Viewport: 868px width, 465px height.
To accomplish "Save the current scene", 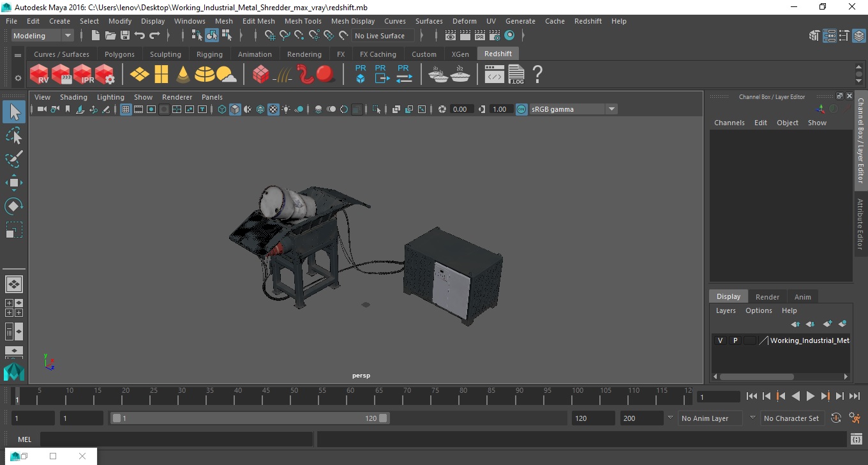I will tap(125, 36).
